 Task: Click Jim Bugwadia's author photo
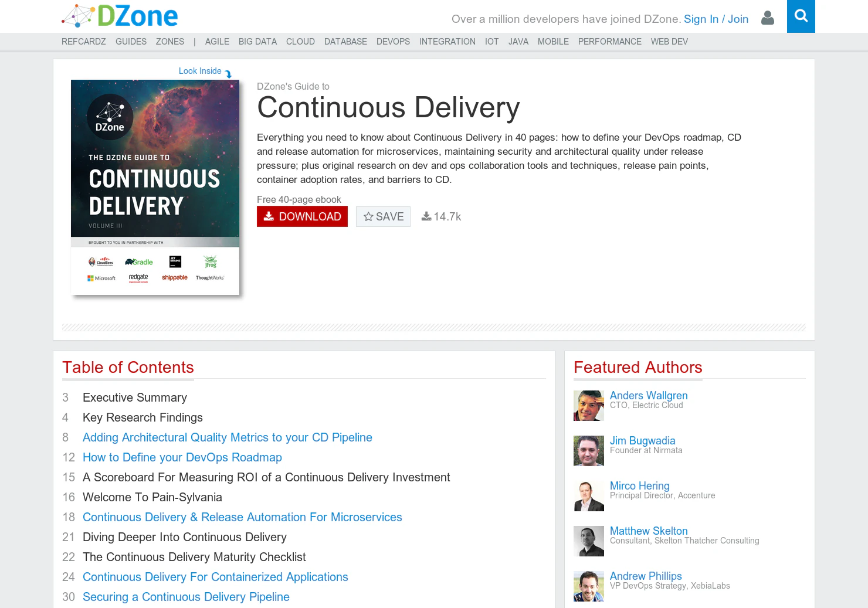pos(589,451)
